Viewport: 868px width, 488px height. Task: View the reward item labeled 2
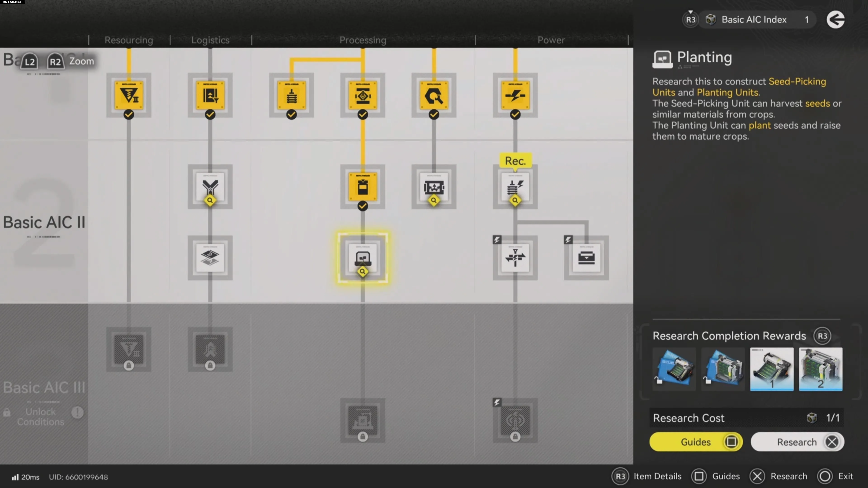point(821,369)
